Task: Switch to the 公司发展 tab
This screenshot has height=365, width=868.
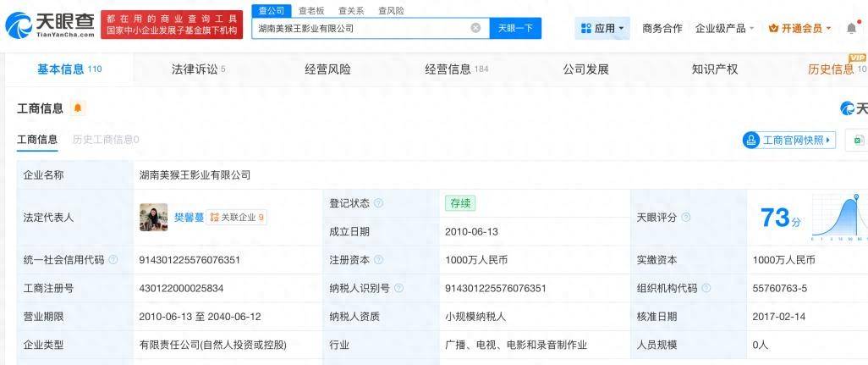Action: [585, 69]
